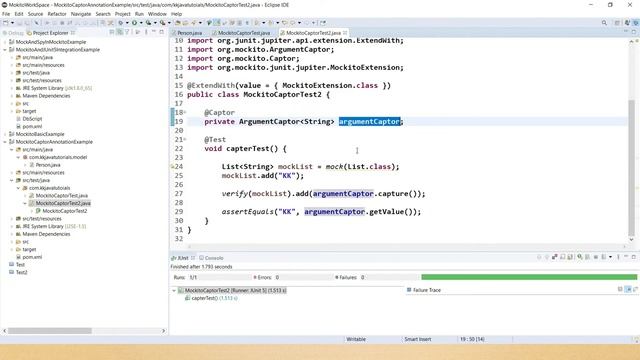
Task: Switch to the Debug view tab
Action: tap(13, 33)
